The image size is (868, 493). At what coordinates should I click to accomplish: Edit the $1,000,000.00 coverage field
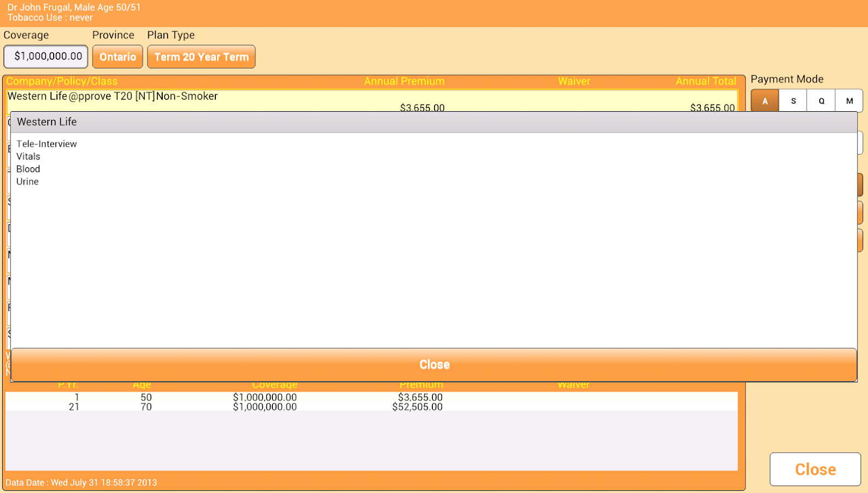click(46, 56)
